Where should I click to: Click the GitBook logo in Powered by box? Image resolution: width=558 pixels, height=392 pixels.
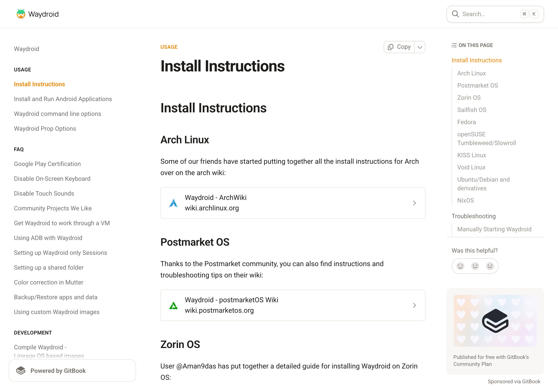tap(21, 370)
